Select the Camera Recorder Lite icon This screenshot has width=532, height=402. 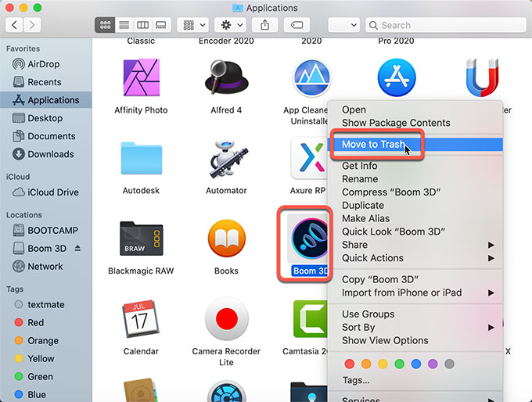(x=226, y=319)
